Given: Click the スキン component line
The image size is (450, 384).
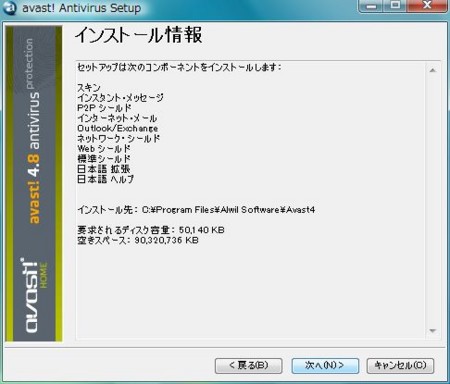Looking at the screenshot, I should tap(89, 88).
